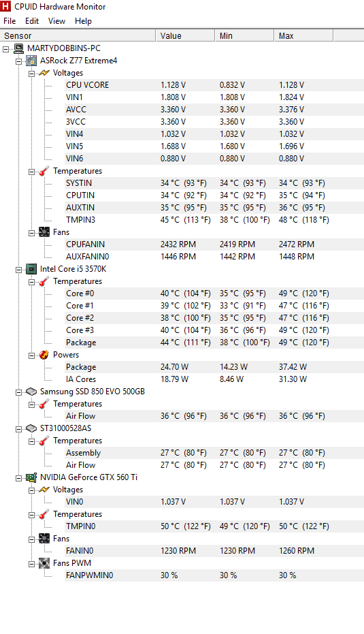This screenshot has width=364, height=634.
Task: Open the File menu
Action: point(10,21)
